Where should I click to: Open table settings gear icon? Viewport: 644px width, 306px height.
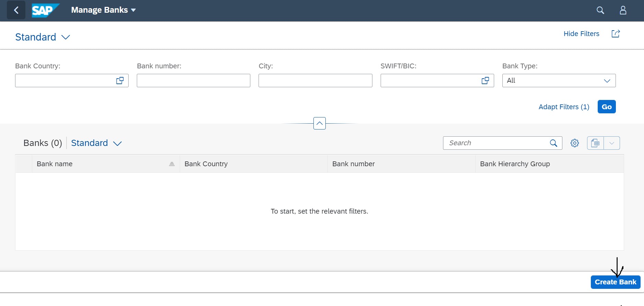(575, 143)
